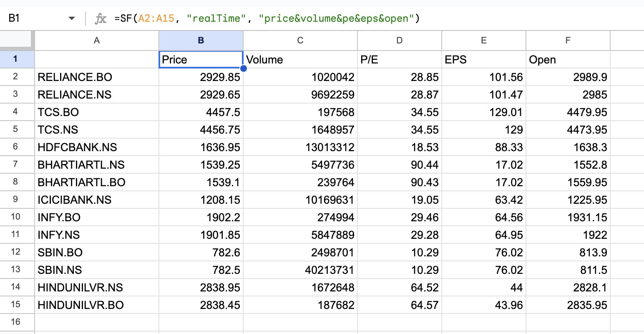Click volume 187682 for HINDUNILVR.BO

click(x=300, y=305)
